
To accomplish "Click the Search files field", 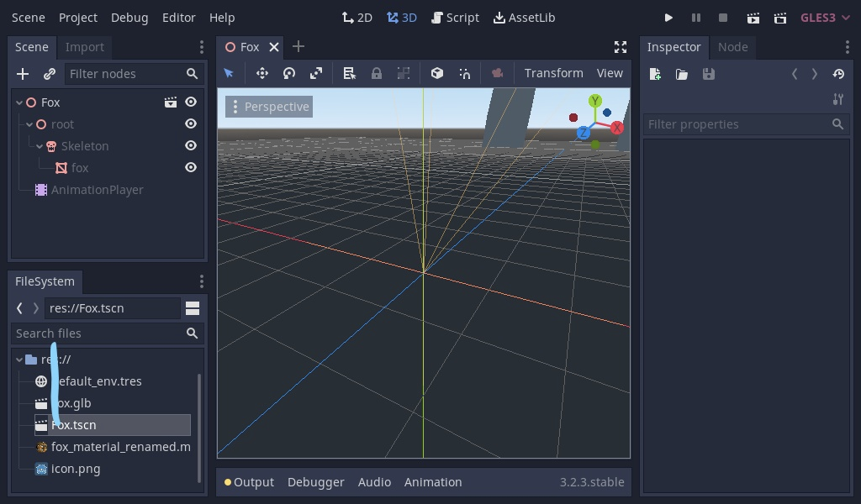I will [x=107, y=333].
